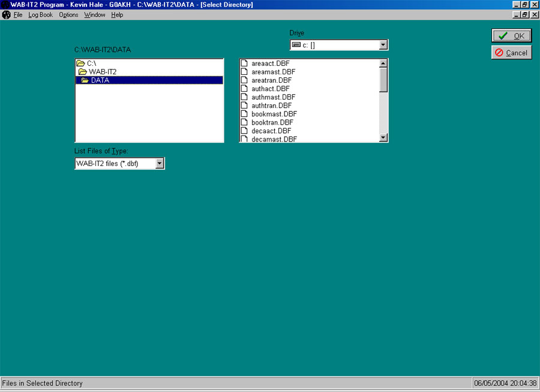This screenshot has width=540, height=392.
Task: Click the authmast.DBF document icon
Action: click(x=245, y=97)
